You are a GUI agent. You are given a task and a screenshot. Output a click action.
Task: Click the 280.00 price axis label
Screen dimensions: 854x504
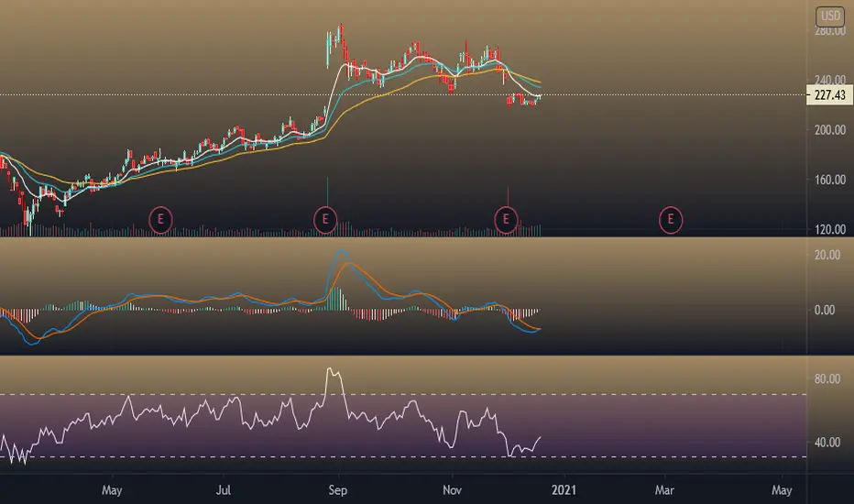point(830,31)
